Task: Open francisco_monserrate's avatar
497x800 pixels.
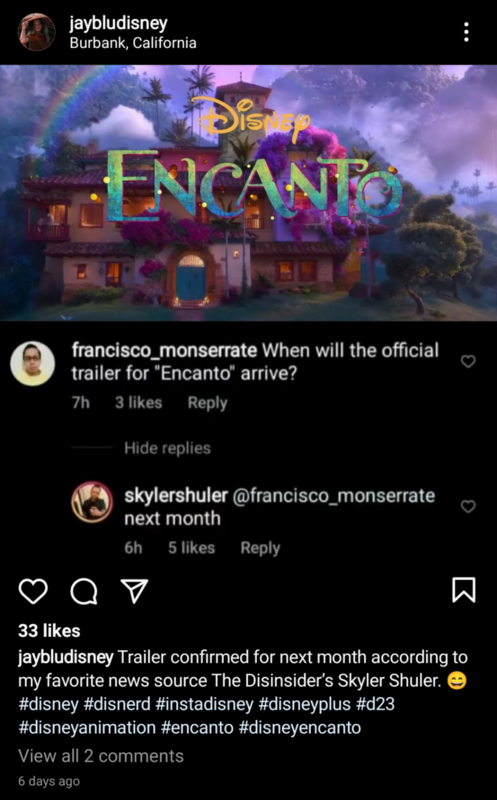Action: 33,363
